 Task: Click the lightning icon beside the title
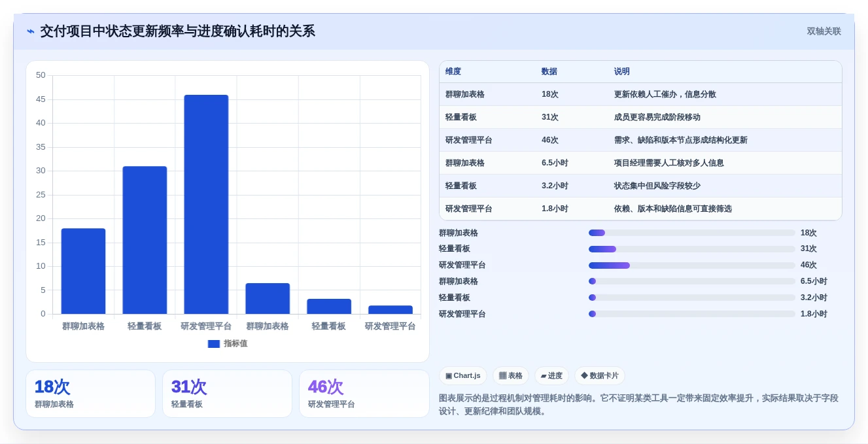tap(31, 31)
